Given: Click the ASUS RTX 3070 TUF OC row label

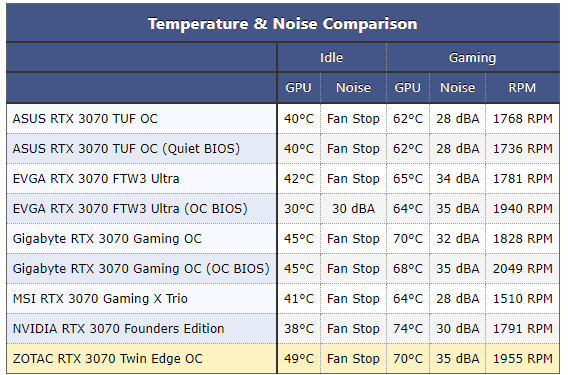Looking at the screenshot, I should click(x=85, y=119).
